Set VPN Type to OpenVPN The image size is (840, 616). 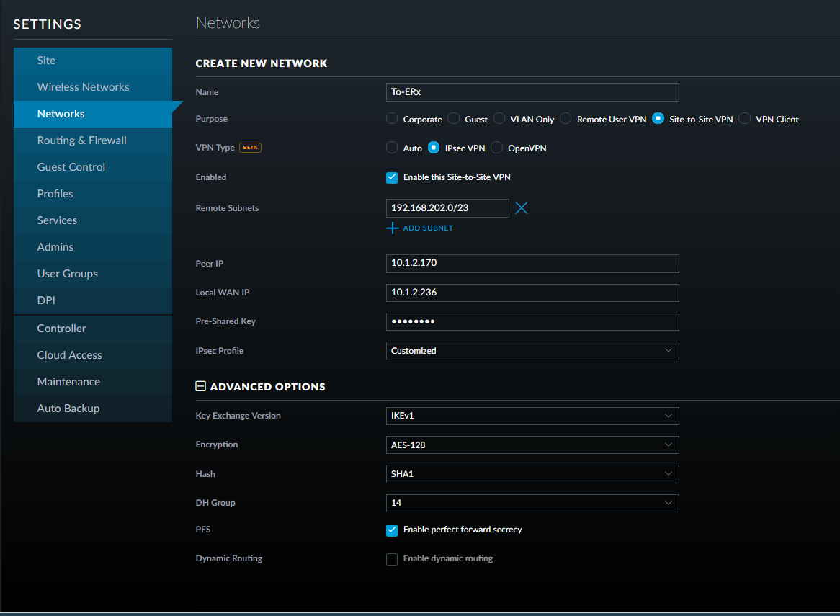coord(496,147)
